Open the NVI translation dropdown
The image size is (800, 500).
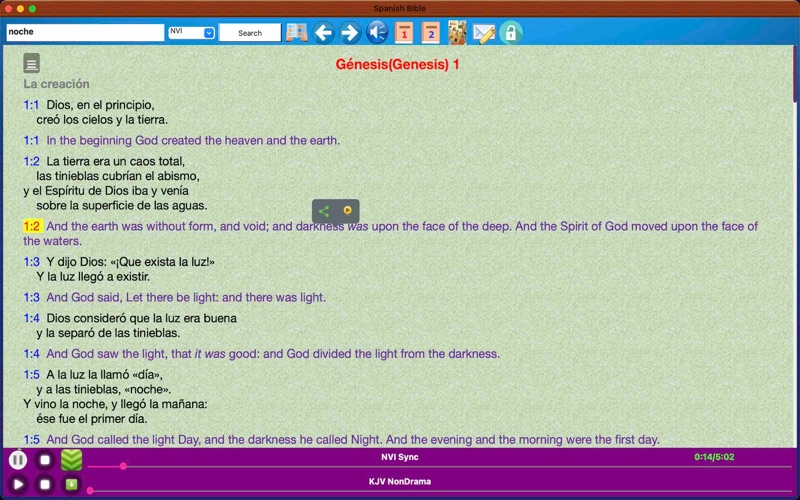(x=191, y=32)
